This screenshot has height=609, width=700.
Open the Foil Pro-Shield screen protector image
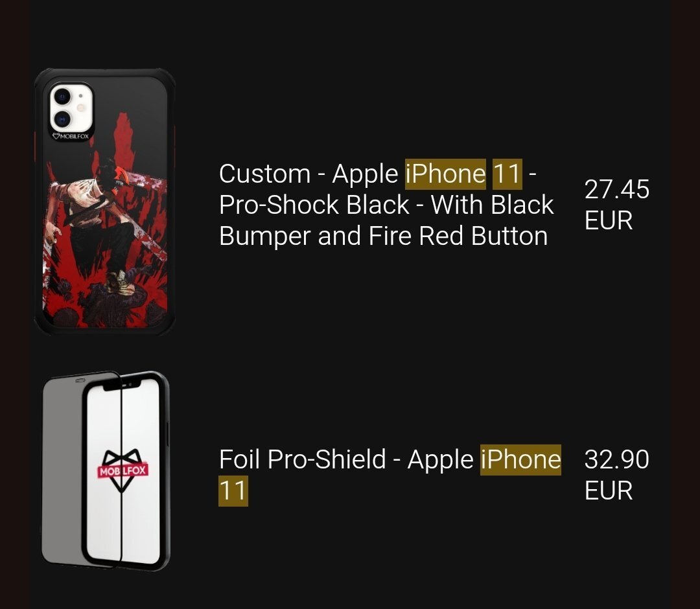coord(106,471)
